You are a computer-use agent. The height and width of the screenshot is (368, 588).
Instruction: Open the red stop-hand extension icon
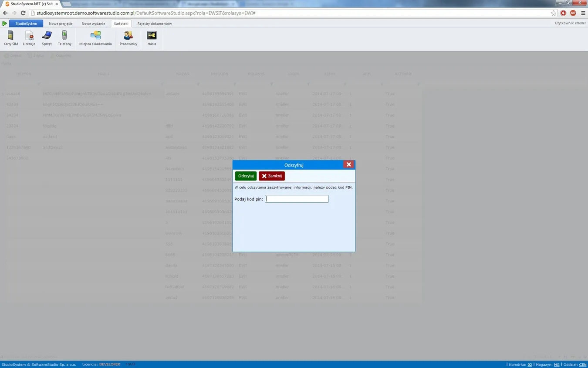pos(563,13)
